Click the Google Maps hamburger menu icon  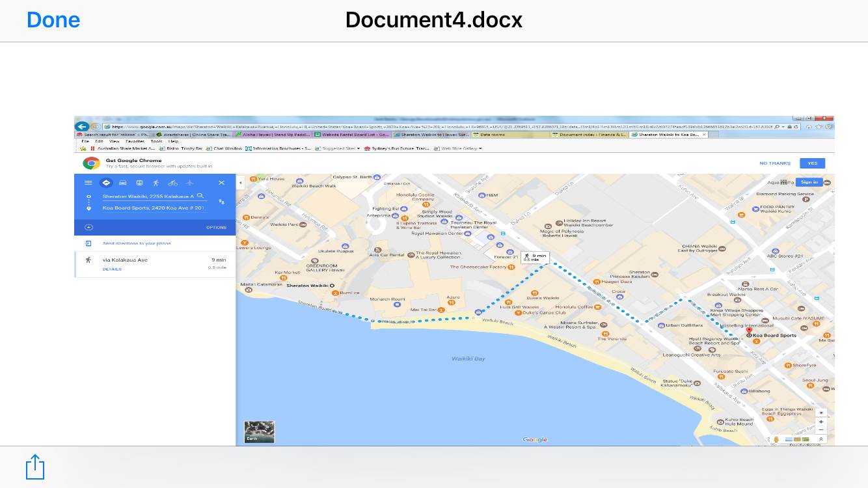click(x=88, y=183)
